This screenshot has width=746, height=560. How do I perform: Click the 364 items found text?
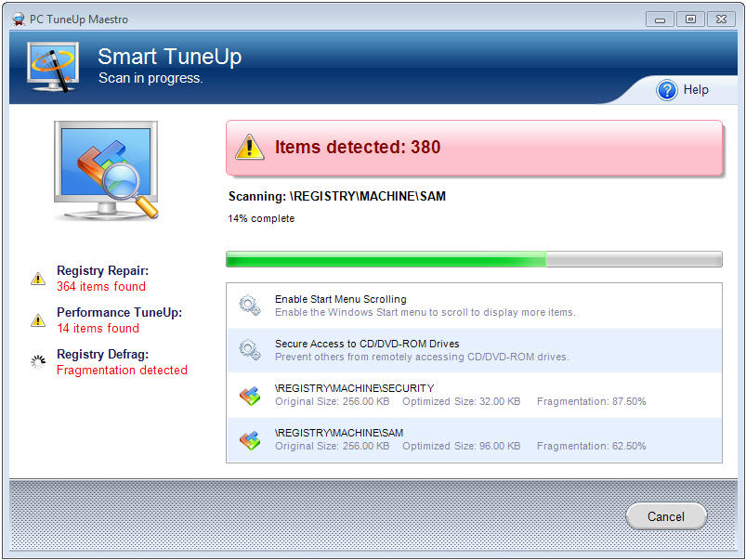pyautogui.click(x=101, y=286)
